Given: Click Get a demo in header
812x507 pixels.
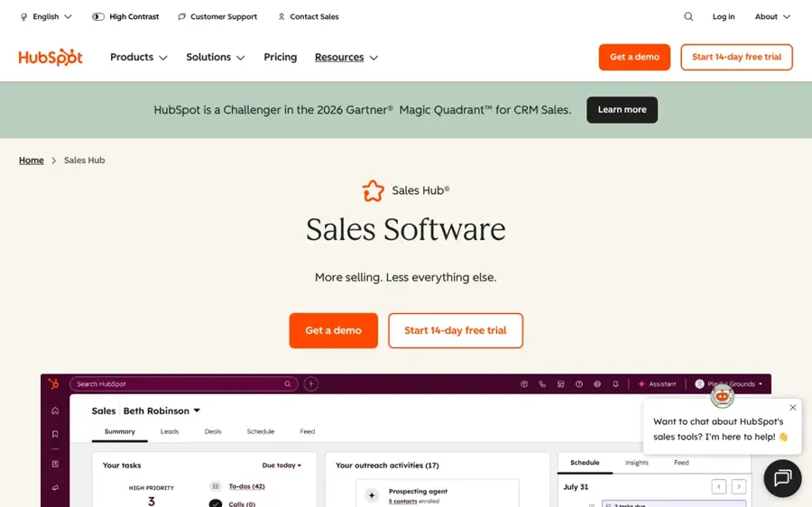Looking at the screenshot, I should [x=634, y=57].
